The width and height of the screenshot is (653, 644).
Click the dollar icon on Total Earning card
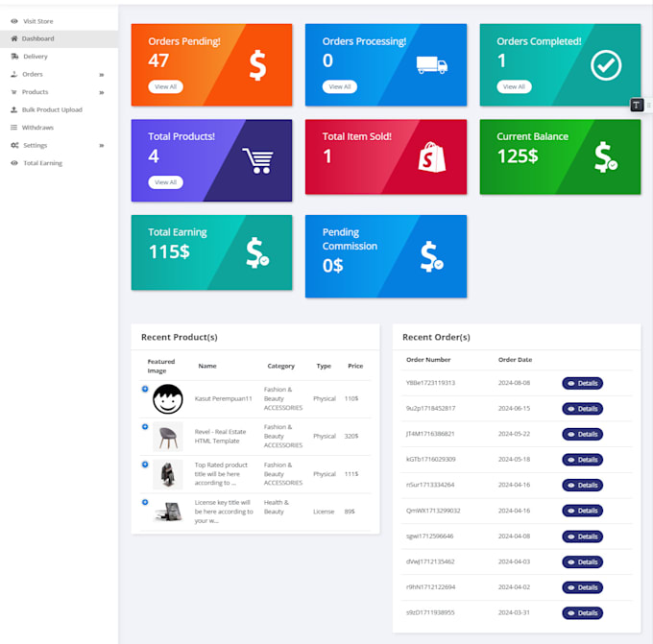pyautogui.click(x=257, y=252)
